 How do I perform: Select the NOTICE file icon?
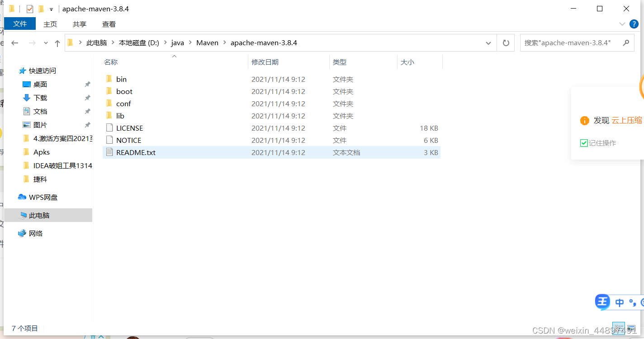tap(109, 140)
